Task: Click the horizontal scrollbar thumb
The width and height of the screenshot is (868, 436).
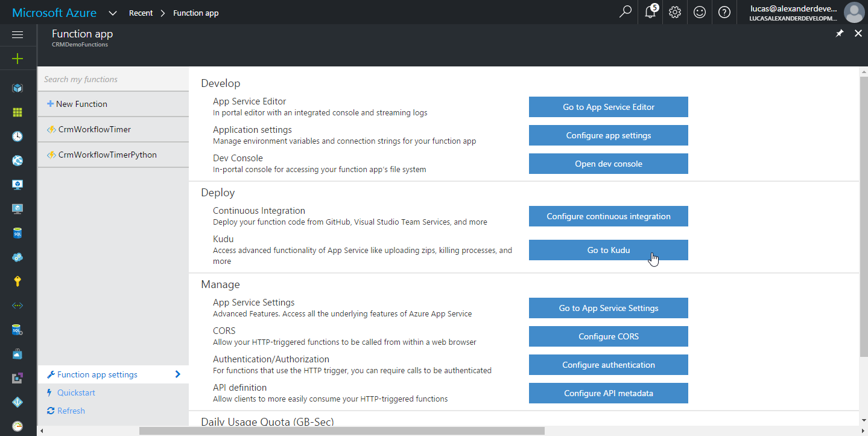Action: point(342,431)
